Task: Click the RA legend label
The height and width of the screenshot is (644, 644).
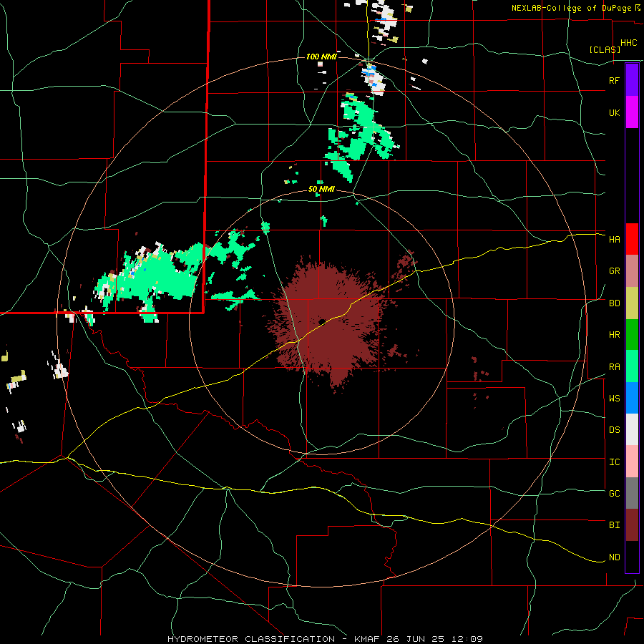Action: point(614,367)
